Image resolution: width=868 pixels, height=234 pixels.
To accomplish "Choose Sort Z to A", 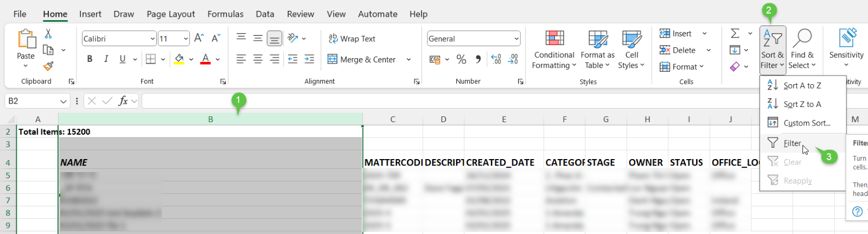I will coord(802,104).
